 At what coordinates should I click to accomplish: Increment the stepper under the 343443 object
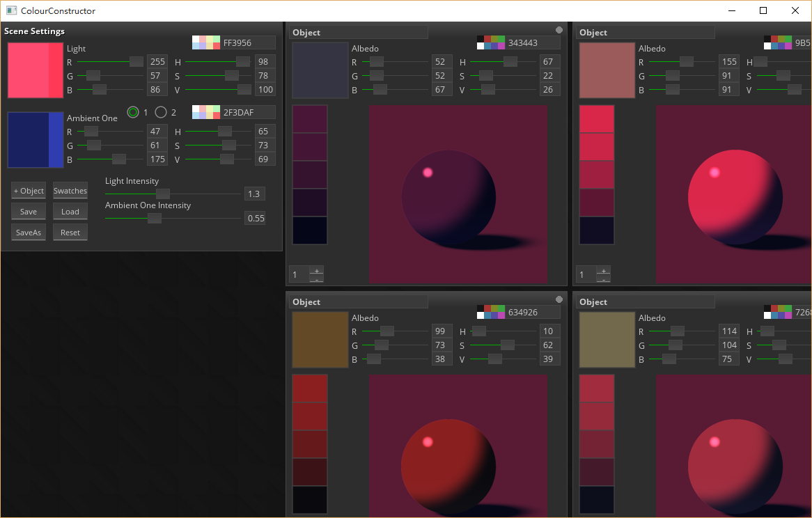click(317, 270)
